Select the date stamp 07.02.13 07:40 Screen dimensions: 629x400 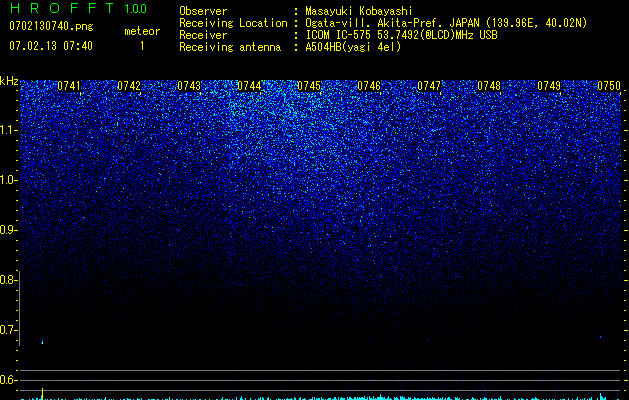pyautogui.click(x=51, y=46)
